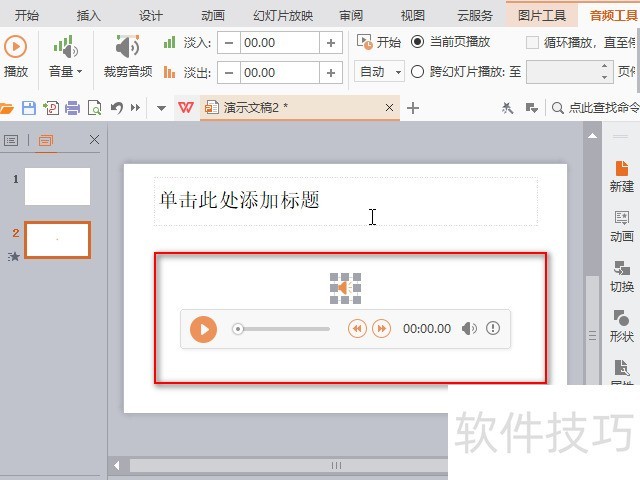The image size is (640, 480).
Task: Select 跨幻灯片播放 radio button
Action: tap(417, 72)
